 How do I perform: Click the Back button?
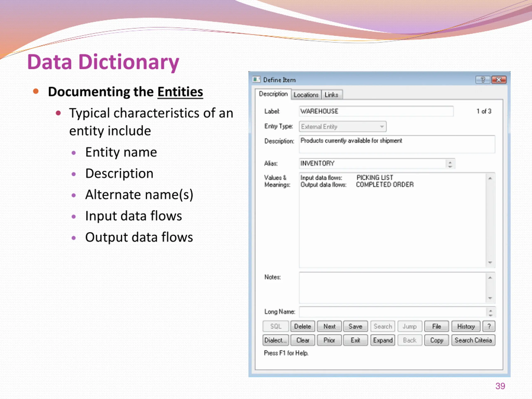pyautogui.click(x=410, y=340)
